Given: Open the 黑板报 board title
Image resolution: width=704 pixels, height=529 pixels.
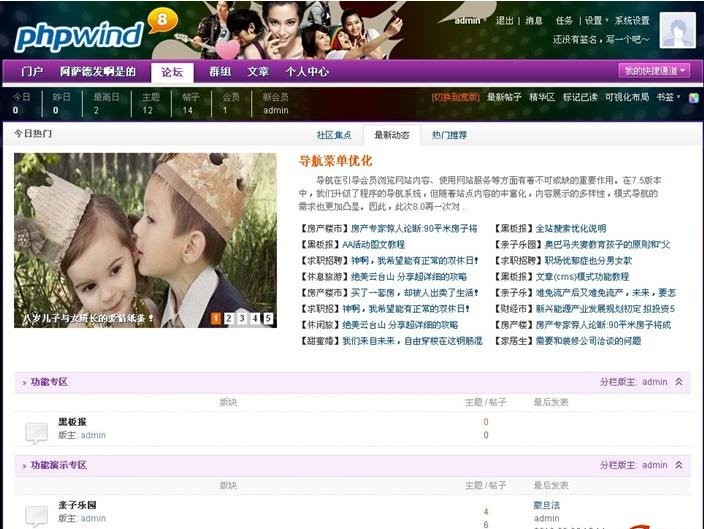Looking at the screenshot, I should (x=72, y=422).
